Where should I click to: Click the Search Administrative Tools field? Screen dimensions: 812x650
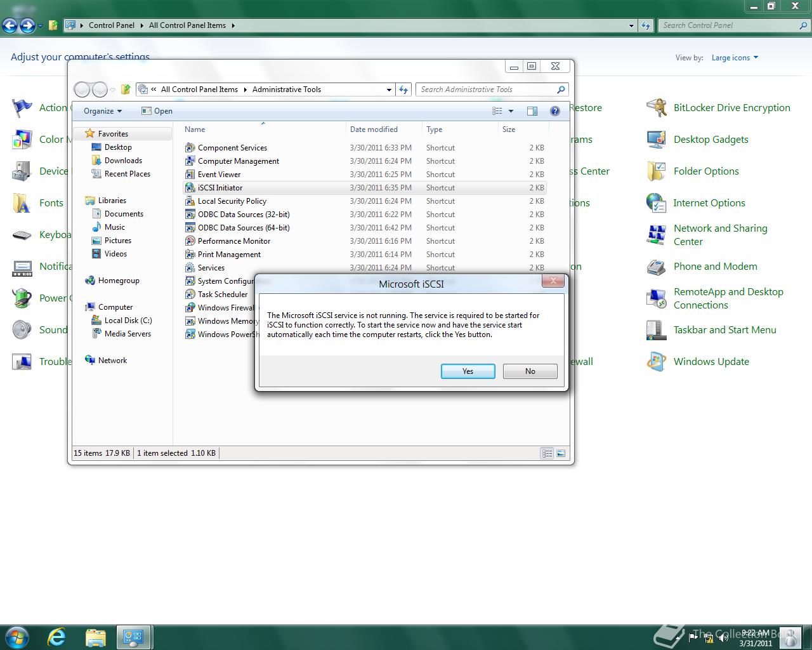tap(492, 90)
